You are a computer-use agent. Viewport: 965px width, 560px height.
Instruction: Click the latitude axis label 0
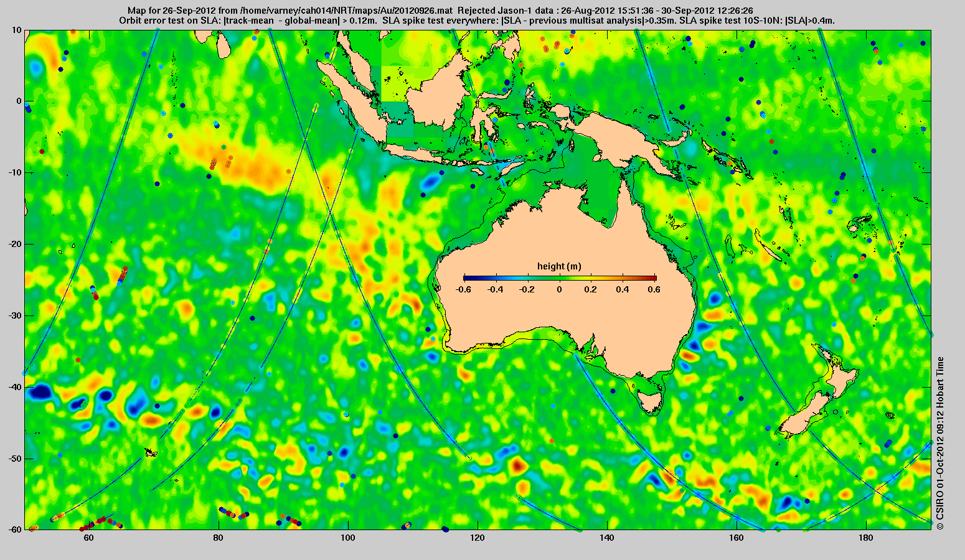click(x=19, y=101)
